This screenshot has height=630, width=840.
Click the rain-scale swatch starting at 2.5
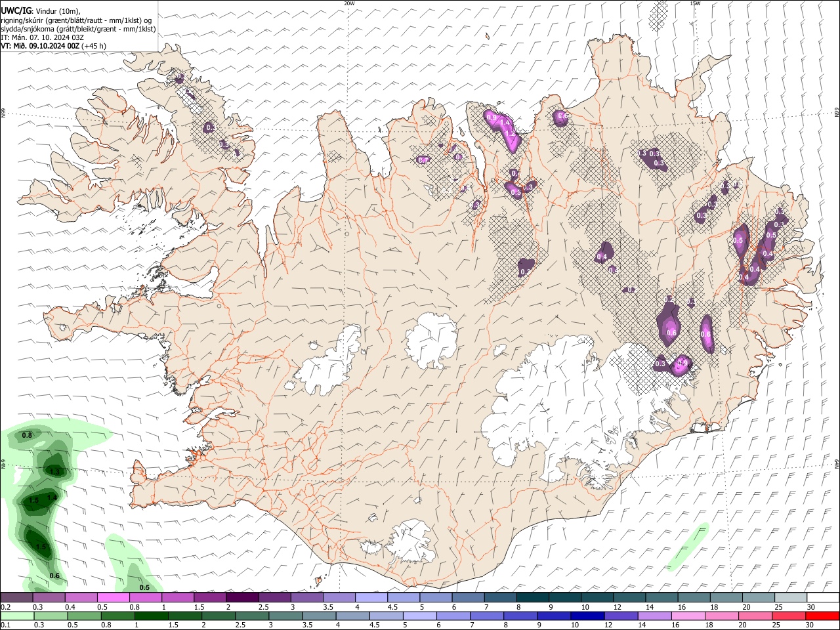[x=252, y=616]
